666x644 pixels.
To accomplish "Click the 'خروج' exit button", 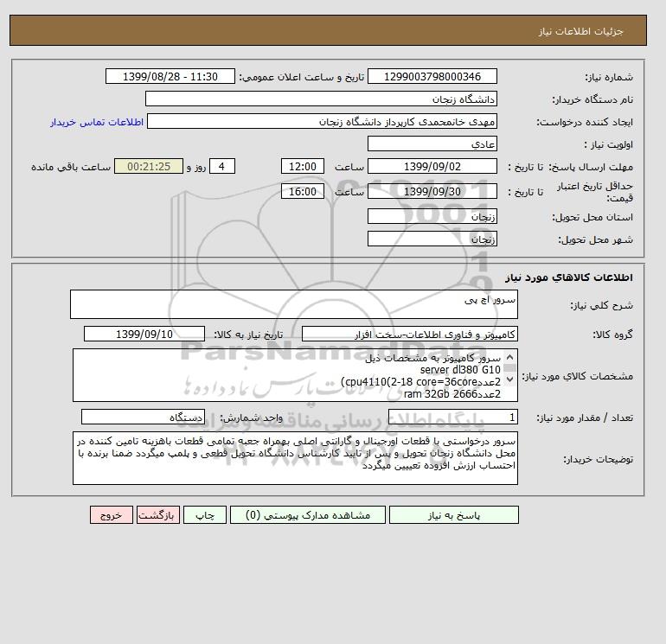I will [x=112, y=515].
